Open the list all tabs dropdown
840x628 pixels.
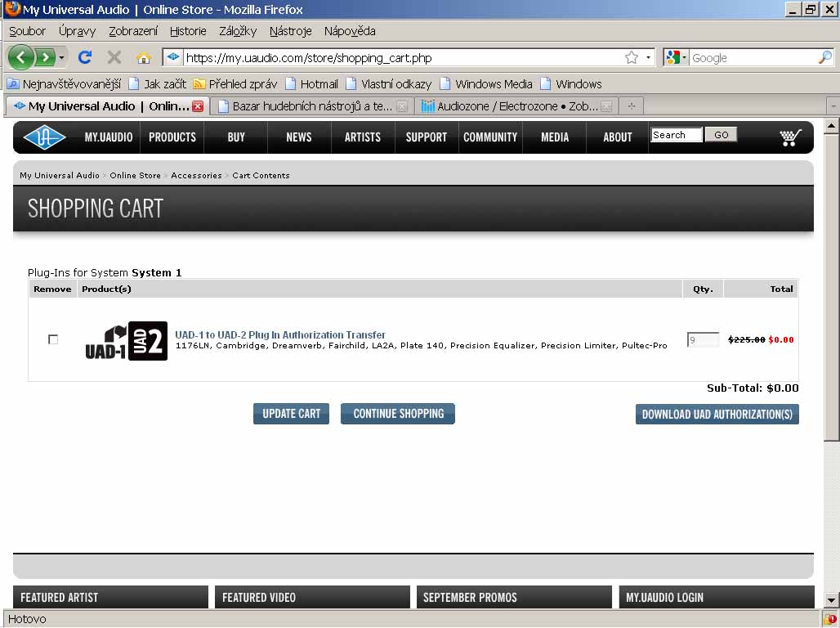[833, 106]
